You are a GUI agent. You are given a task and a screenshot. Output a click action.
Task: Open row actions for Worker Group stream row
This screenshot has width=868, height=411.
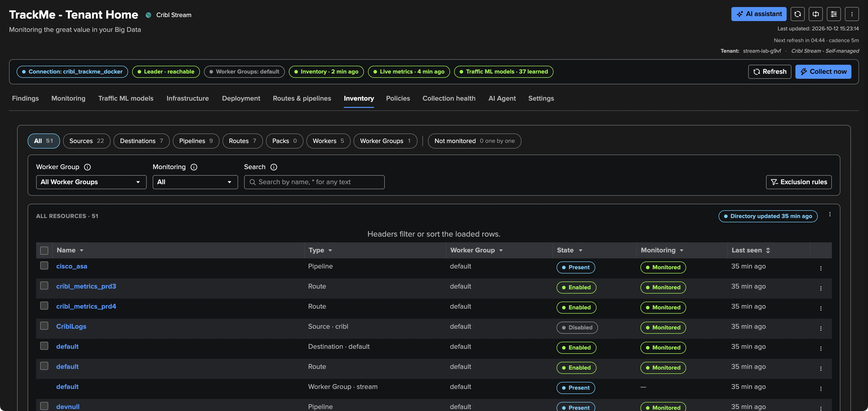click(x=821, y=389)
